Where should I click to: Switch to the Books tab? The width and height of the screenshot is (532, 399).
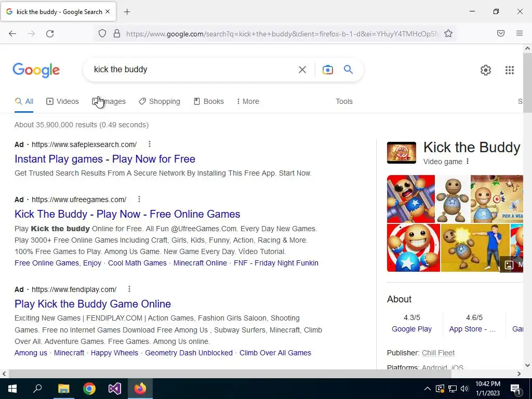209,101
